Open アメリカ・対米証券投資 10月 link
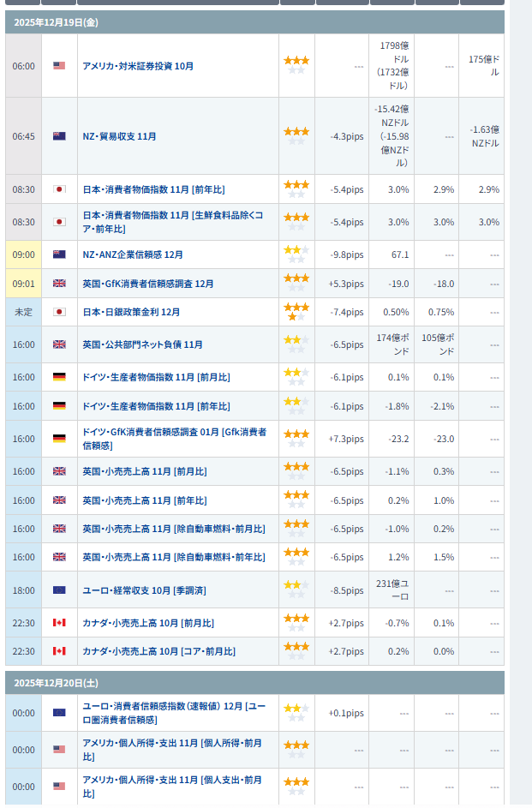This screenshot has width=532, height=808. point(138,66)
